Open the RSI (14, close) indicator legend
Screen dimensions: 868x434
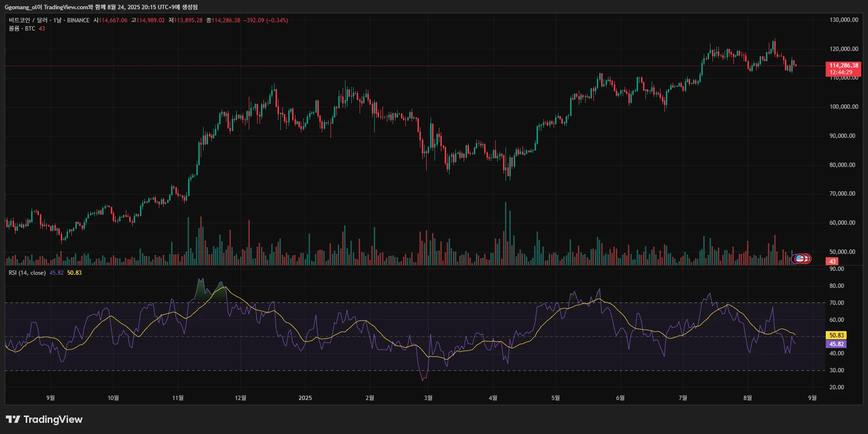tap(27, 273)
